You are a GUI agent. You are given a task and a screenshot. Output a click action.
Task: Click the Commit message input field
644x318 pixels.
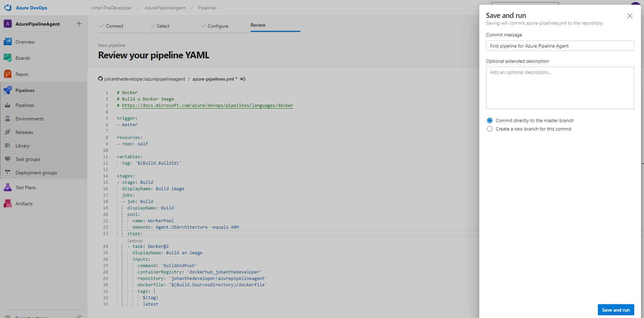pos(560,46)
